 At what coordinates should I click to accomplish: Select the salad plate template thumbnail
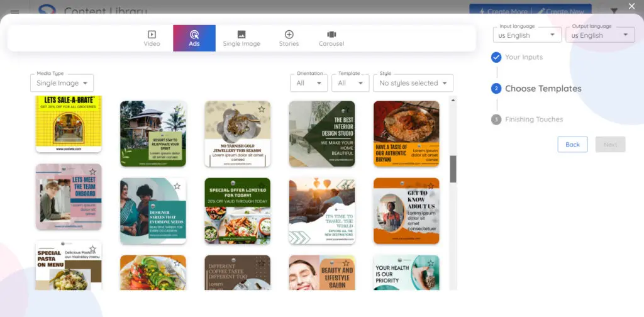153,272
